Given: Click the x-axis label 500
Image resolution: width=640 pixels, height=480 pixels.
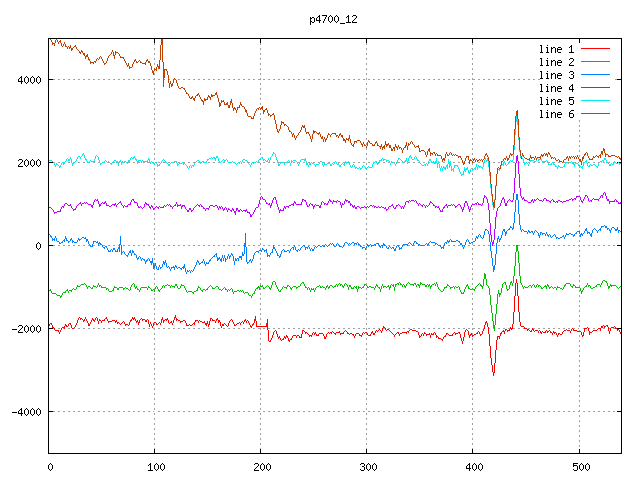Looking at the screenshot, I should 581,467.
